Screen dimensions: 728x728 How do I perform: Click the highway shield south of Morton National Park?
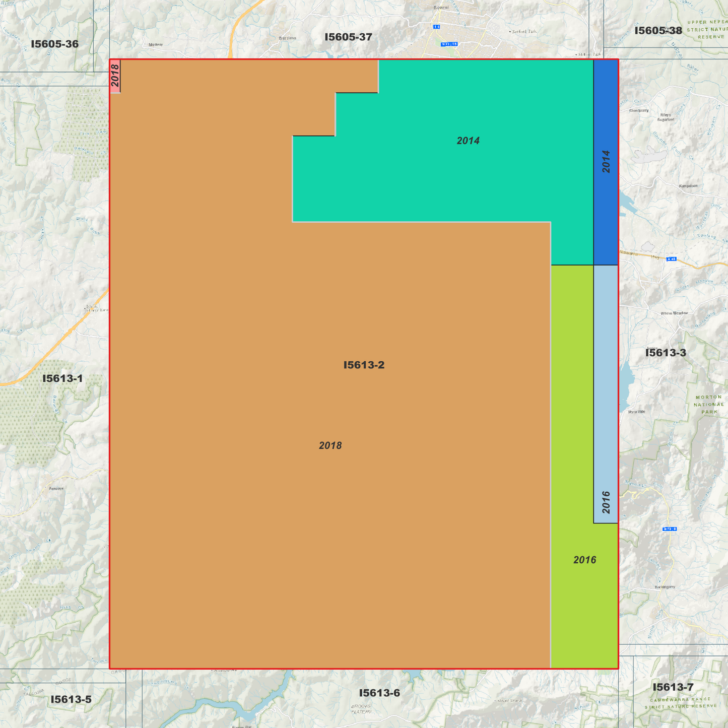coord(670,529)
